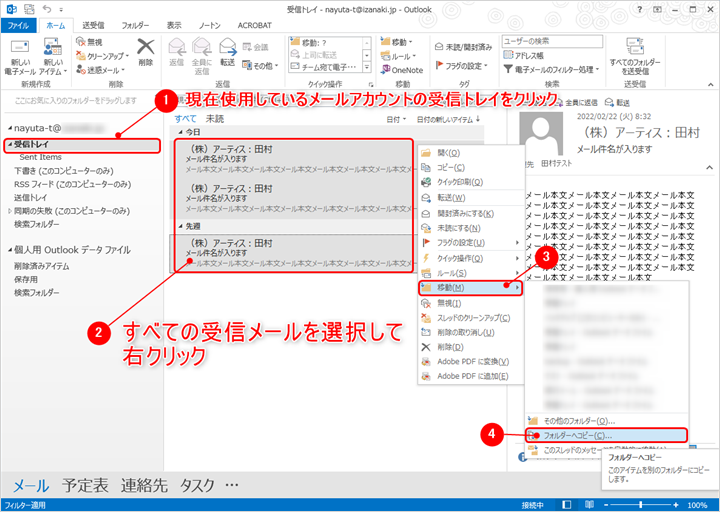Click the ユーザーの検索 search field
The image size is (720, 512).
(x=552, y=41)
